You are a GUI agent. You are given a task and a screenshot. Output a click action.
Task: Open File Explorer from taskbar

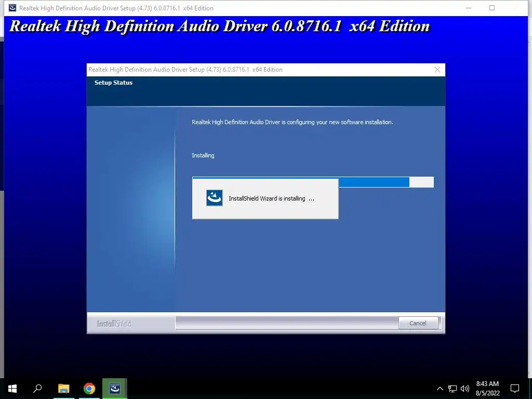(63, 388)
